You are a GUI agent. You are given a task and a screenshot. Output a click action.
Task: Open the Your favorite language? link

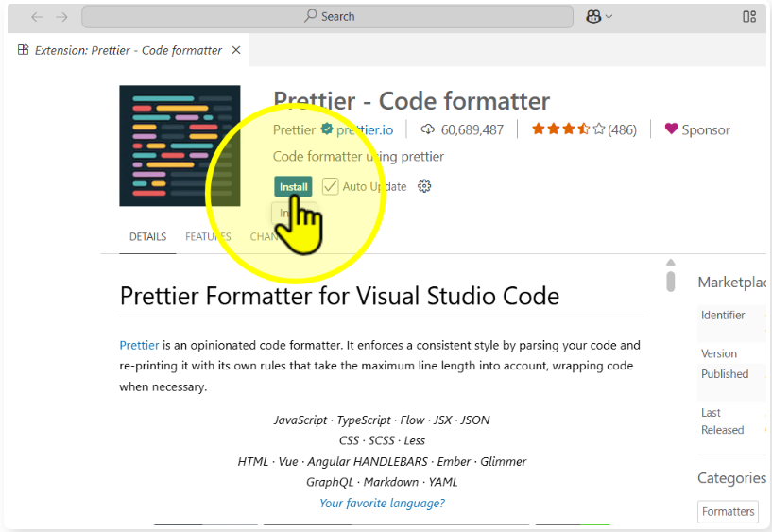pyautogui.click(x=382, y=503)
